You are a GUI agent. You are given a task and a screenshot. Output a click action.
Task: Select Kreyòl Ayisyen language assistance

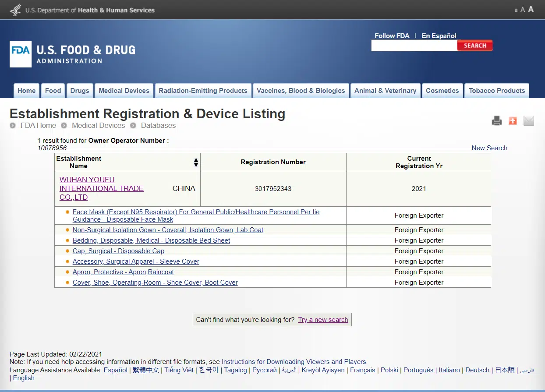(x=323, y=370)
